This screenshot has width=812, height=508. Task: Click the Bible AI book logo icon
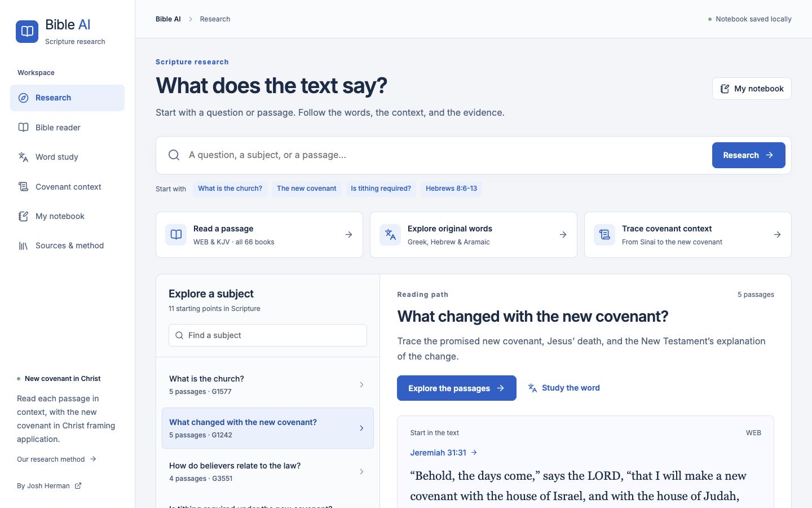[27, 32]
